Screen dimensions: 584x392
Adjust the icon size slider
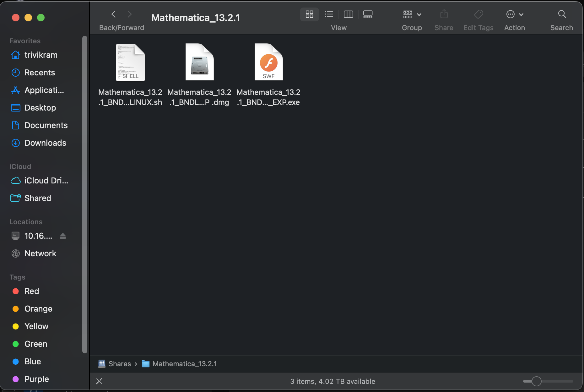click(536, 381)
